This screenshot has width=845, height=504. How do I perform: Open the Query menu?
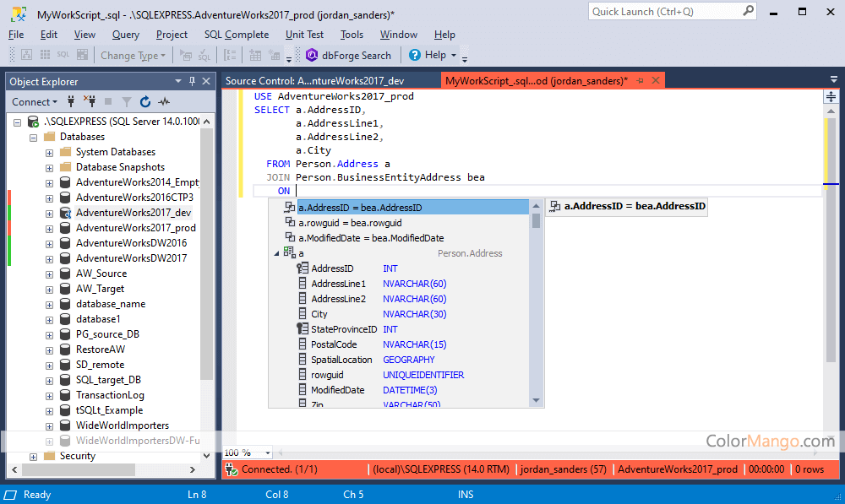[x=126, y=35]
